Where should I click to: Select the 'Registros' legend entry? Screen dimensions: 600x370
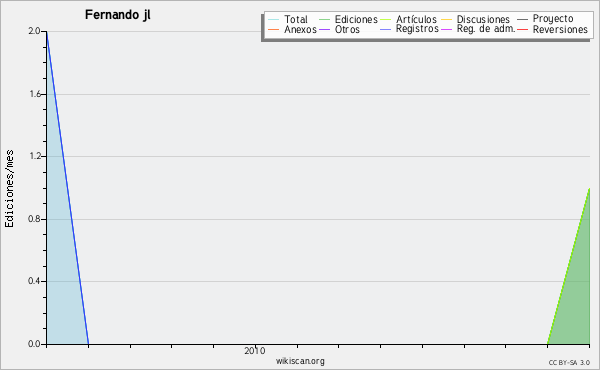[x=417, y=29]
